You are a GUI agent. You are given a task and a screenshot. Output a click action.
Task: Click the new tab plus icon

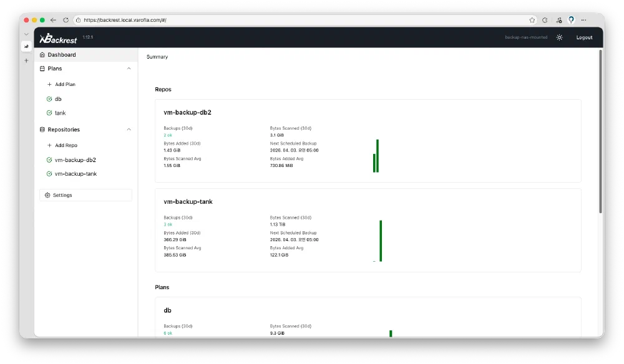26,60
